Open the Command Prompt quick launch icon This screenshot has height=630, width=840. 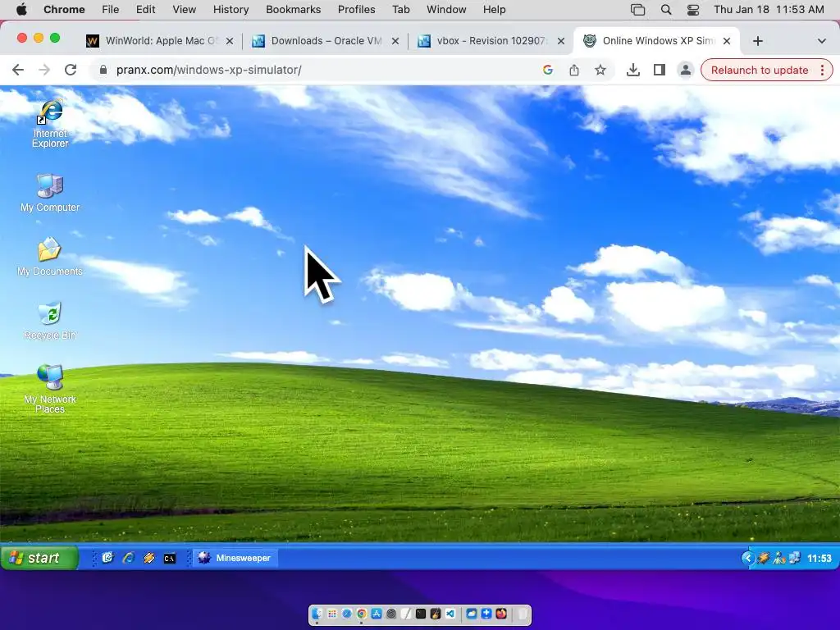point(169,558)
